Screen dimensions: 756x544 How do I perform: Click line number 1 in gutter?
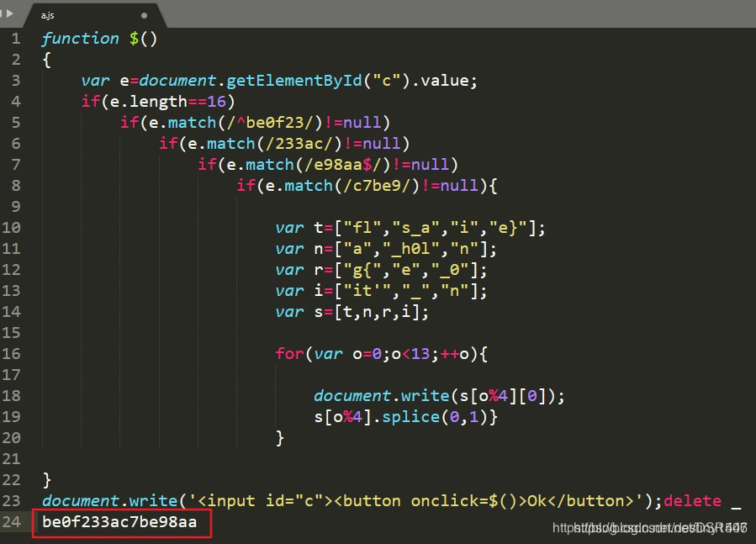tap(16, 39)
